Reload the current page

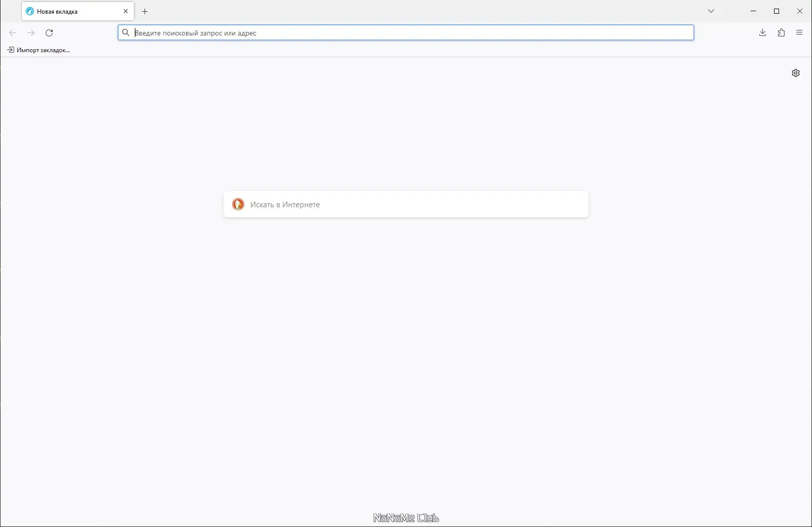(x=49, y=33)
